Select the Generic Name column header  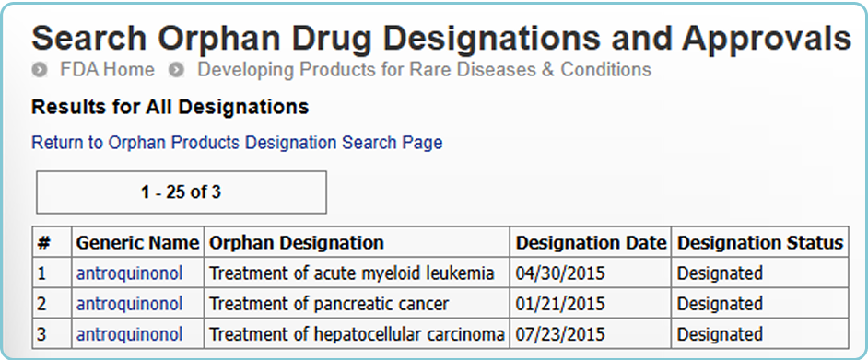point(138,242)
